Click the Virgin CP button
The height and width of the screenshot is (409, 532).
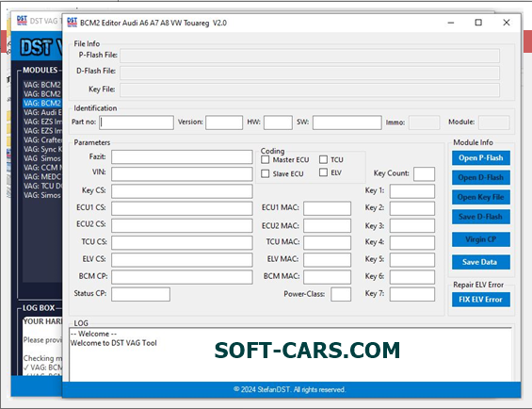pos(481,239)
